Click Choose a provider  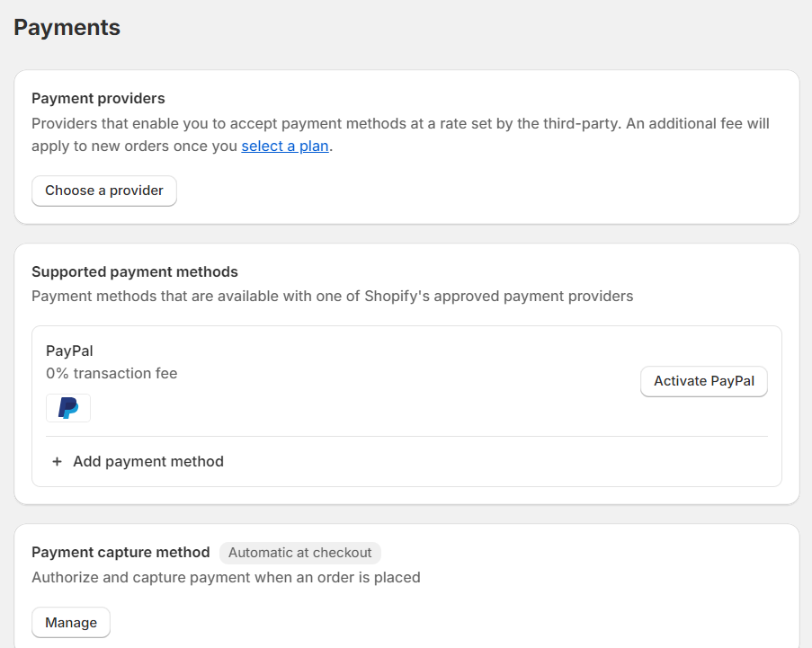click(x=103, y=191)
